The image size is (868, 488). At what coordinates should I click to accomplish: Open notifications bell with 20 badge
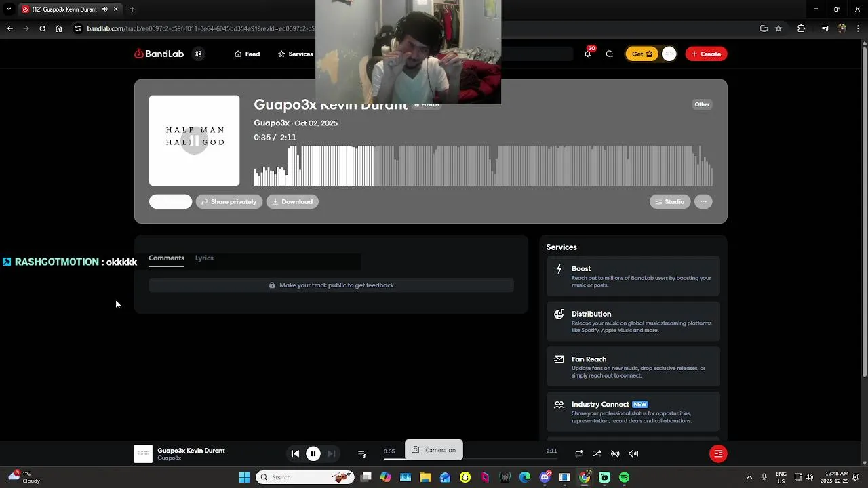(x=588, y=54)
